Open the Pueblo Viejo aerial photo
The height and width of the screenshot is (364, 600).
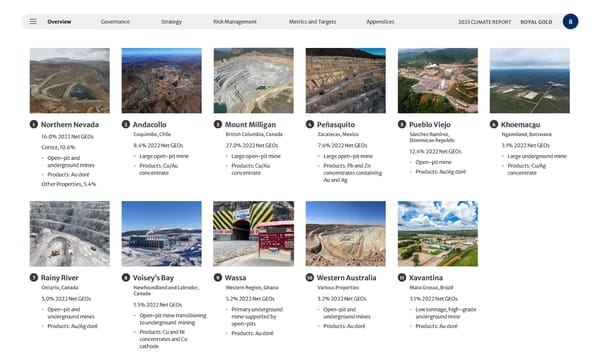438,80
